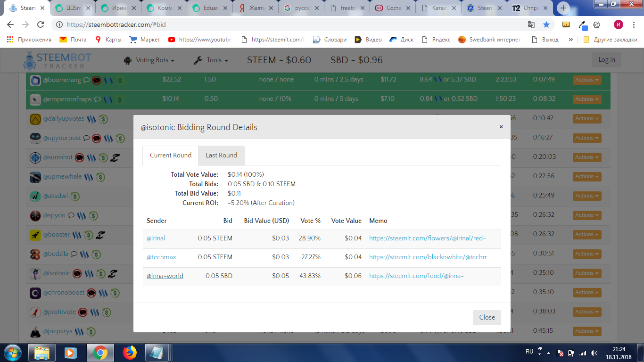
Task: Click the translate page icon in address bar
Action: pyautogui.click(x=531, y=25)
